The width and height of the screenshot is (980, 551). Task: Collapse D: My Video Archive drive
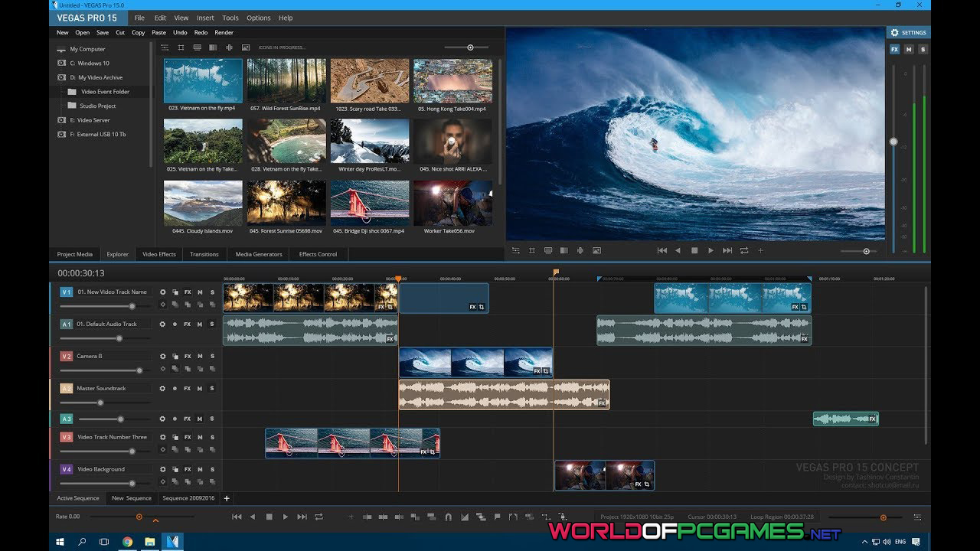(x=61, y=77)
